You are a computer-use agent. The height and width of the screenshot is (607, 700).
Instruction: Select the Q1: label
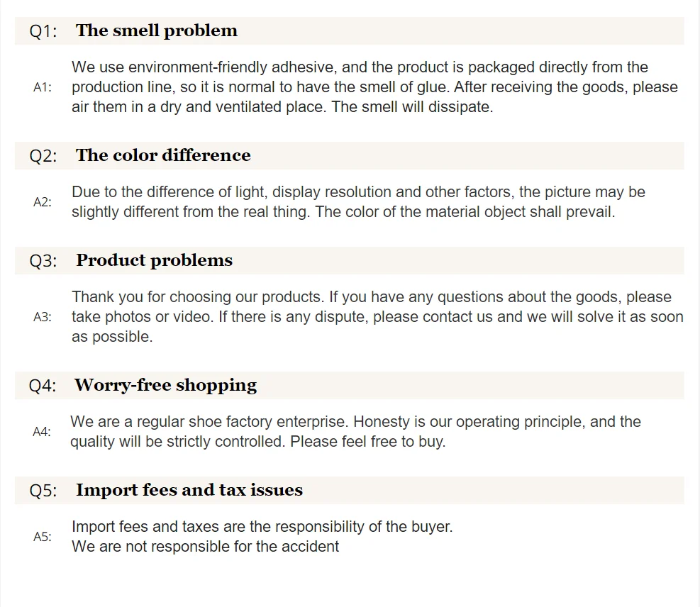(x=43, y=31)
